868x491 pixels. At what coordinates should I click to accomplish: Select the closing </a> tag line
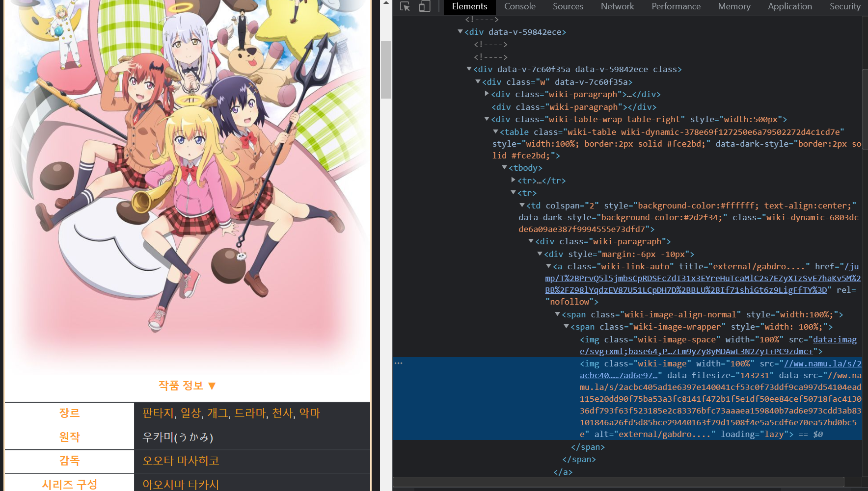(x=563, y=472)
